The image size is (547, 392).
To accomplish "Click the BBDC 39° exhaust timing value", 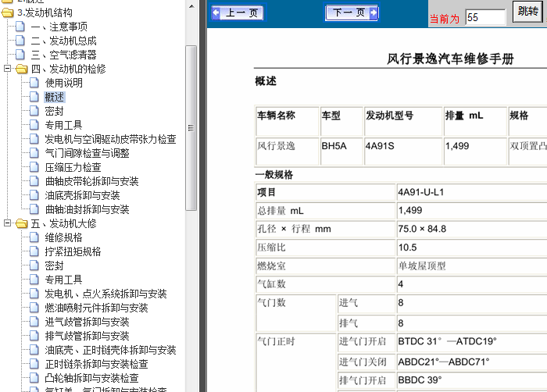I will [x=420, y=380].
